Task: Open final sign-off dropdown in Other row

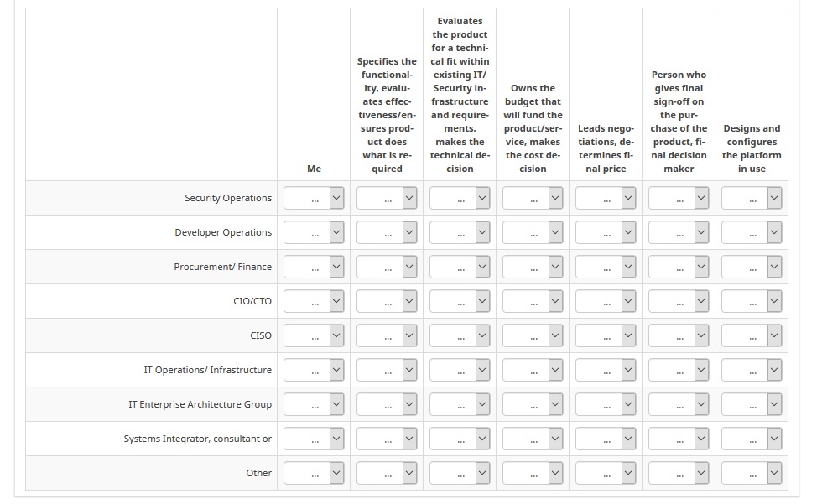Action: 679,473
